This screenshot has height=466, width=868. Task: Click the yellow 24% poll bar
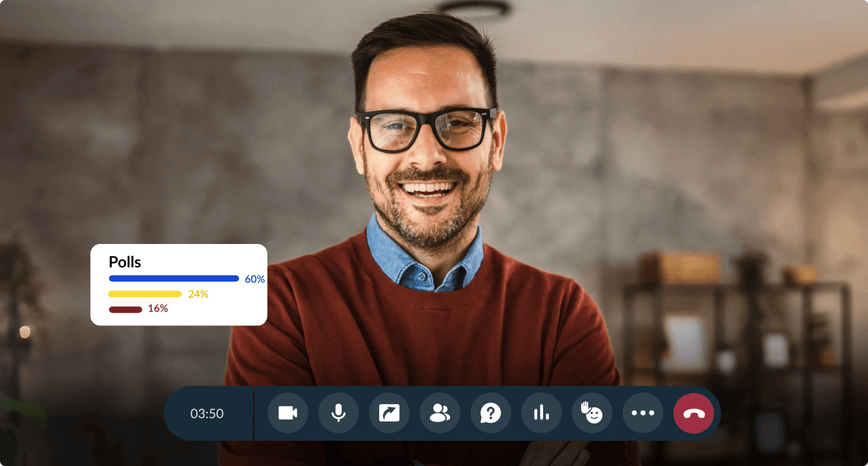tap(145, 294)
